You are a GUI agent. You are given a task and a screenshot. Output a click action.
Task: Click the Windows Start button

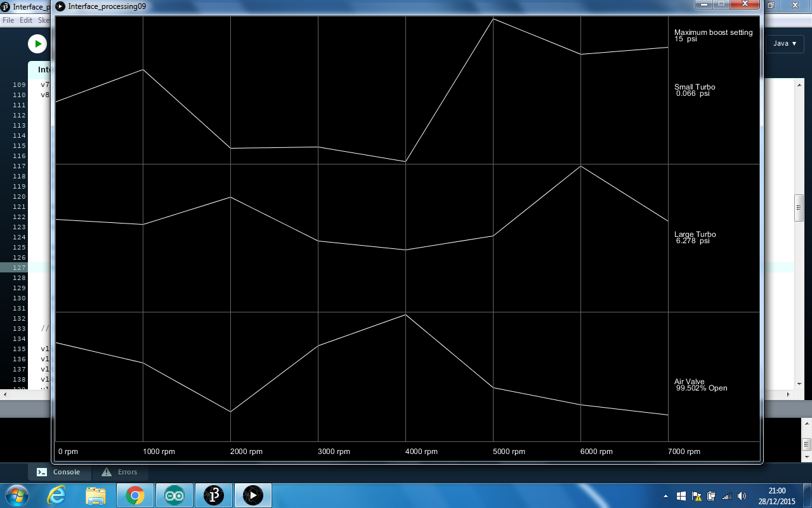click(x=16, y=495)
